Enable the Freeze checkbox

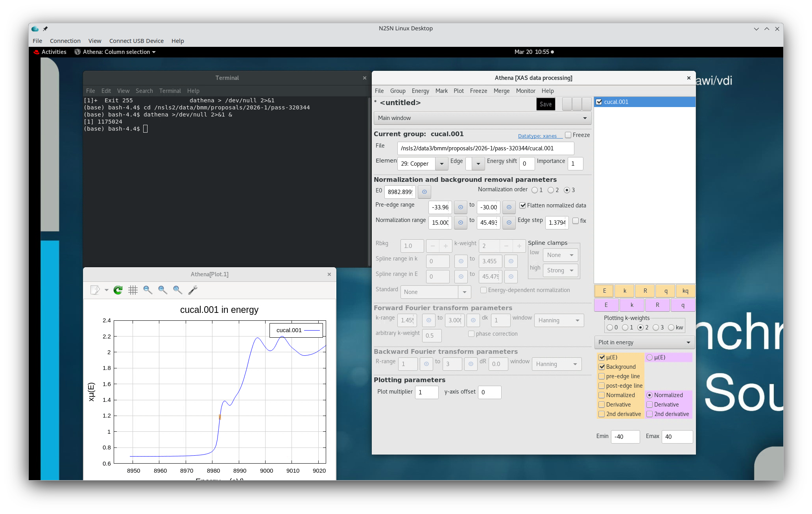pyautogui.click(x=568, y=135)
